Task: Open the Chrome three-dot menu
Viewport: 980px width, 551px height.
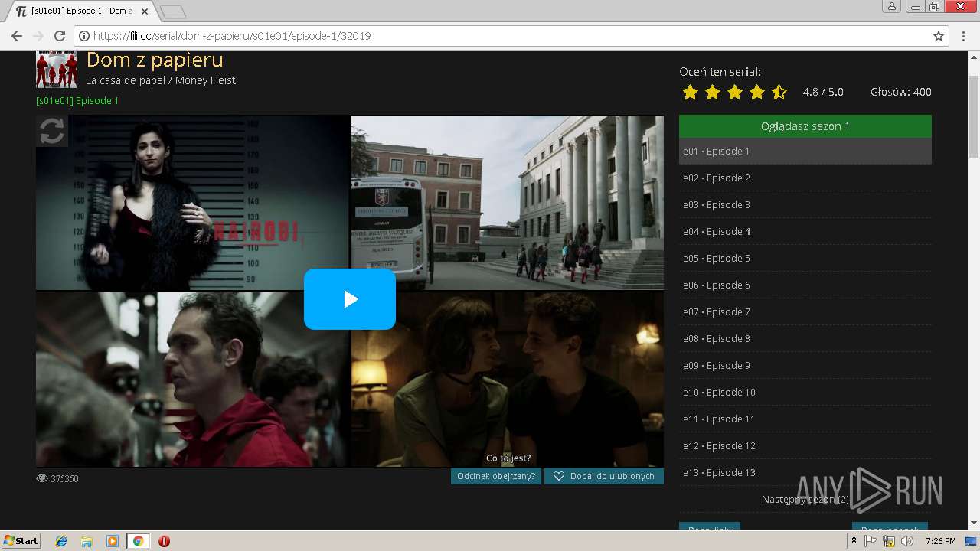Action: 963,36
